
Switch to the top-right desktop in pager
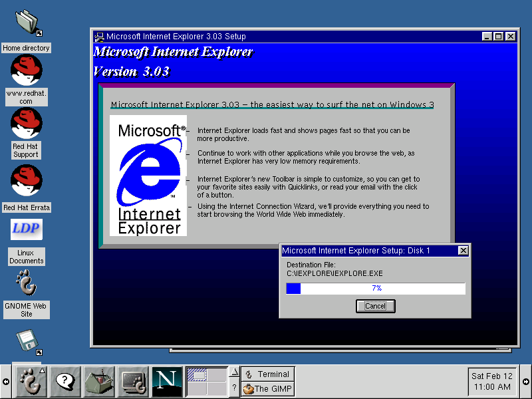[217, 375]
